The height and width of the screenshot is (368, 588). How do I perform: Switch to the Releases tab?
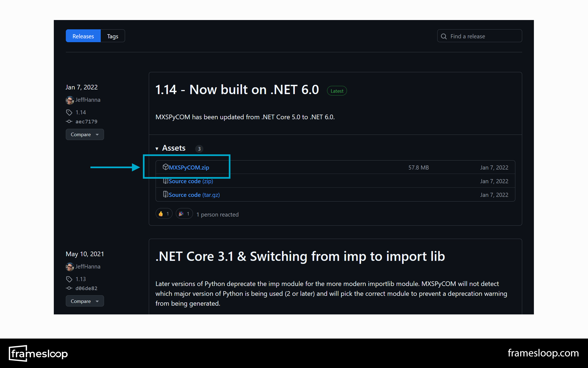83,36
